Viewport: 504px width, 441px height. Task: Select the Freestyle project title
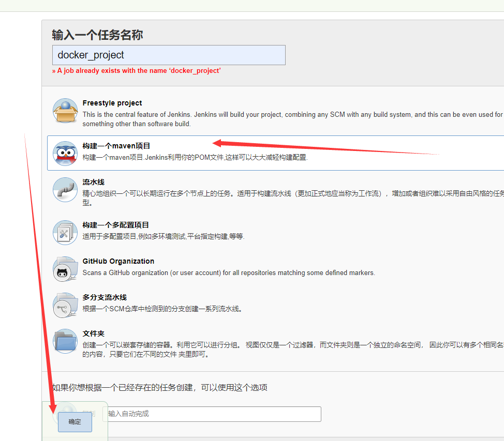tap(112, 103)
